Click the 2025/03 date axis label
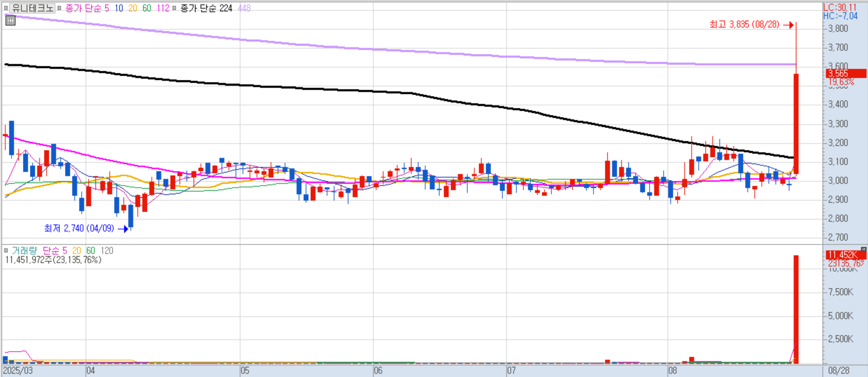 18,370
